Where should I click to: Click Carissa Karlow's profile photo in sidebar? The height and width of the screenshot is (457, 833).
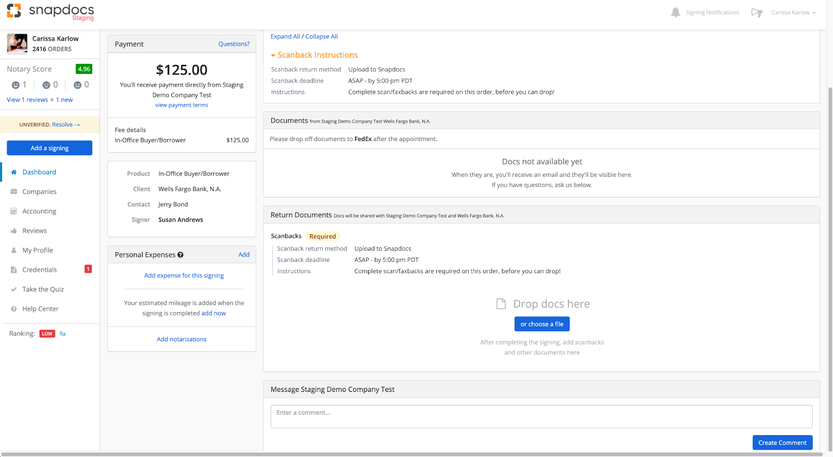17,43
